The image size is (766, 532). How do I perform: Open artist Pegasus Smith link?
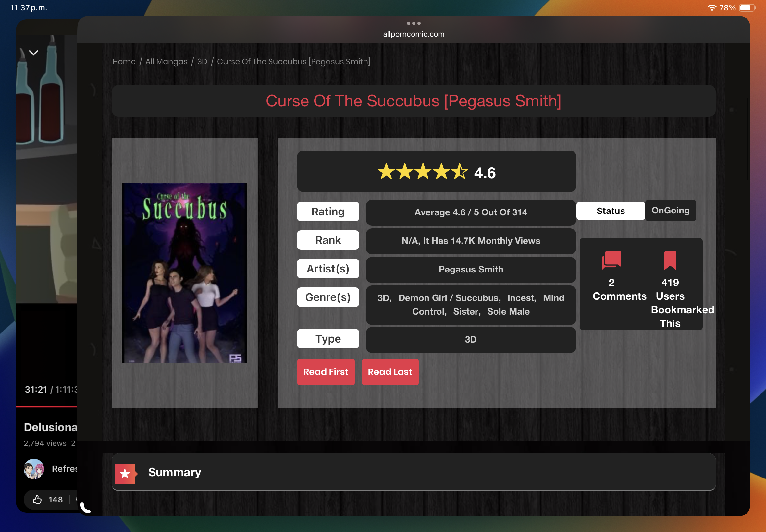pos(471,269)
